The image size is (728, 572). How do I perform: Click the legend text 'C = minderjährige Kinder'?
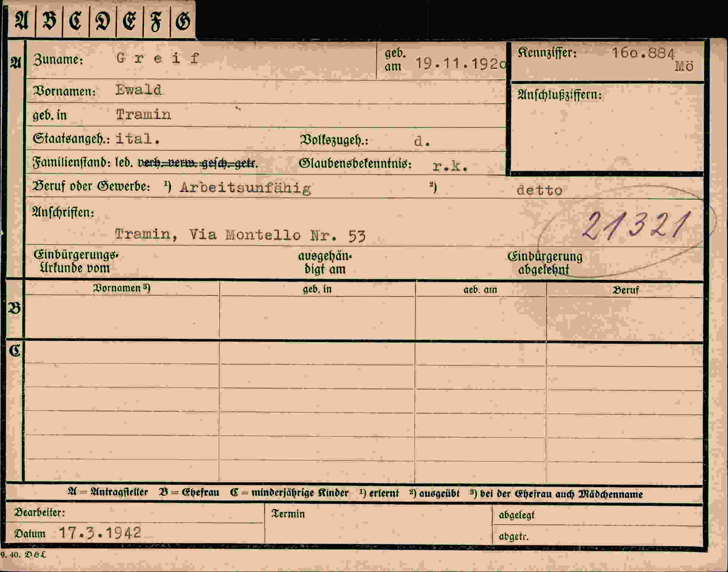289,493
